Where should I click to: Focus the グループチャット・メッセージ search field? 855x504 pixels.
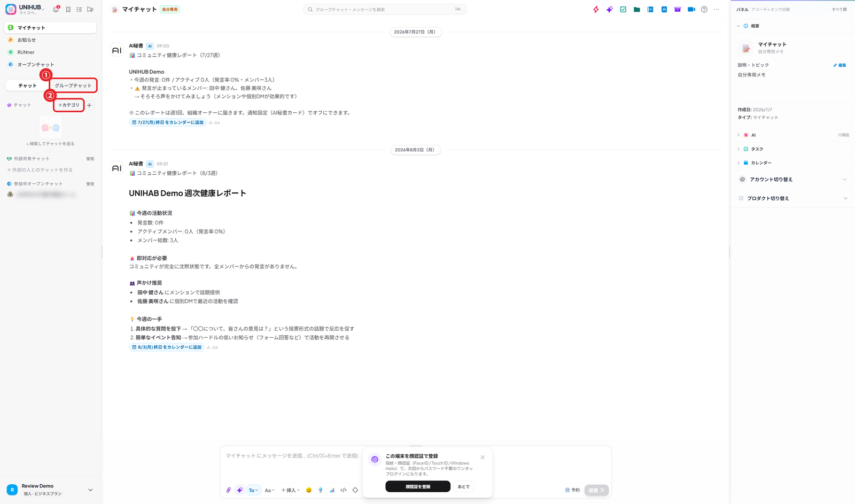coord(385,10)
